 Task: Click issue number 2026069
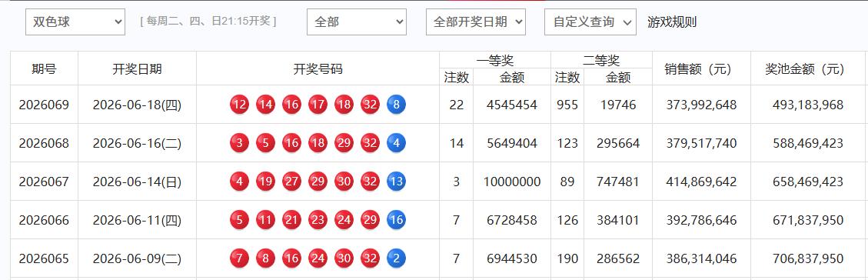coord(45,105)
